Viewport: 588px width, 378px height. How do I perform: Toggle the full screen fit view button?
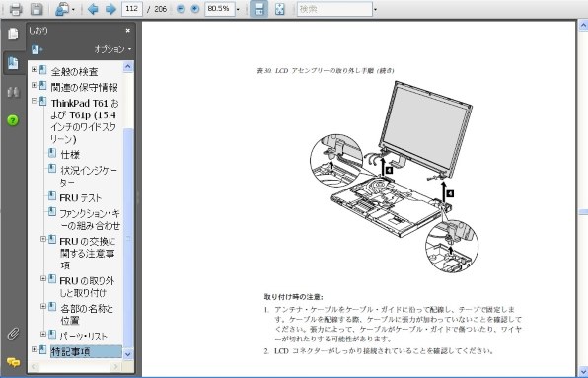coord(280,9)
